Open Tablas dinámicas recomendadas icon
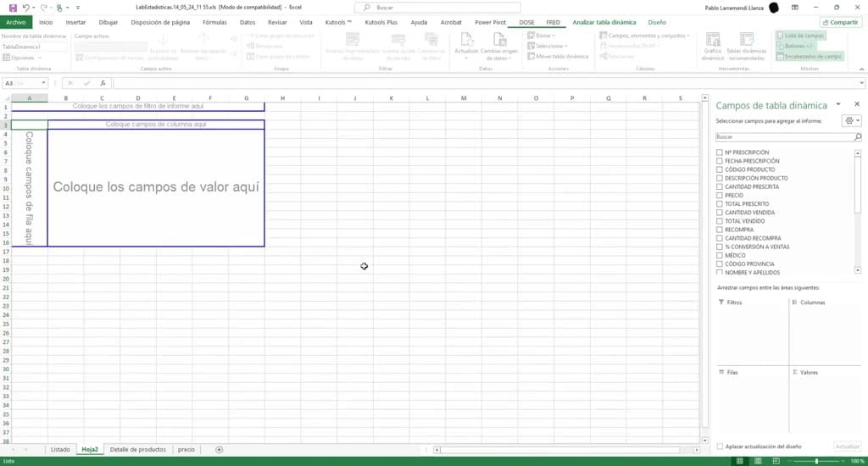The image size is (868, 466). (746, 41)
